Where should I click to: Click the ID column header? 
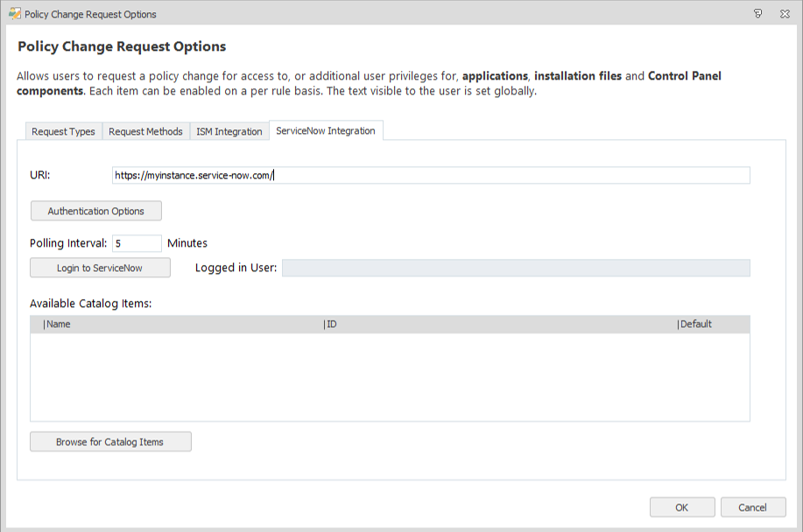click(499, 325)
